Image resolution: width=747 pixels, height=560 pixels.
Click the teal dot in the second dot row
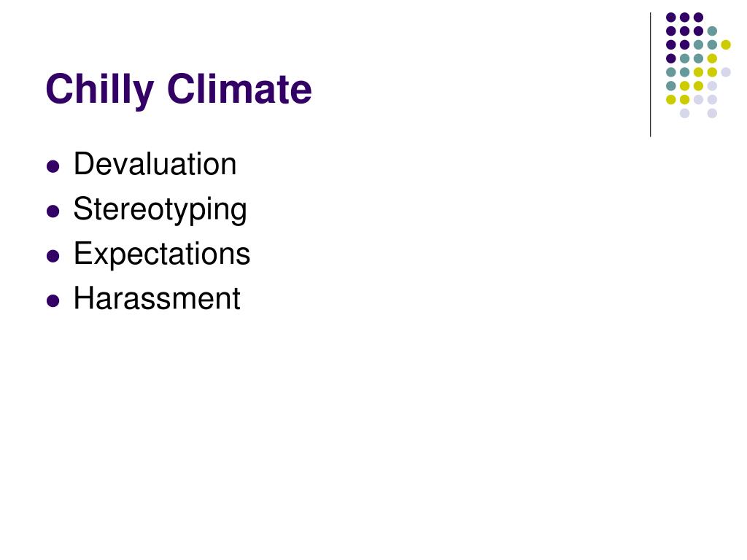click(712, 31)
